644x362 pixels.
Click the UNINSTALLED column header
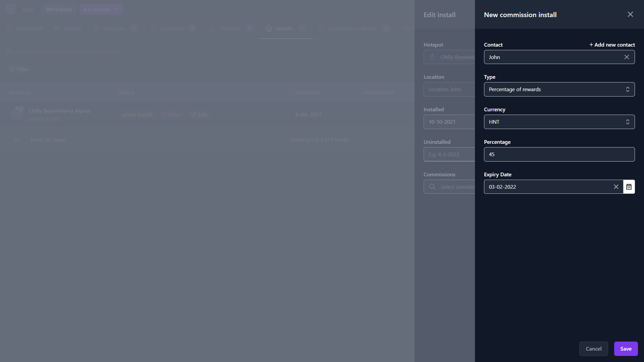(x=379, y=93)
